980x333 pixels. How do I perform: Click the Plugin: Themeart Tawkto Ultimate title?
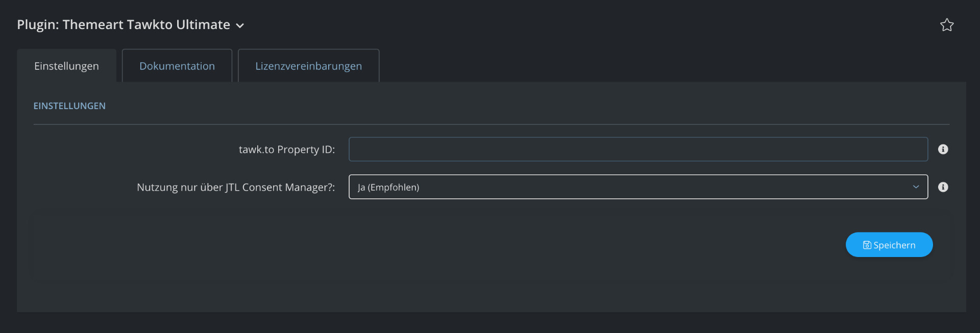tap(123, 25)
